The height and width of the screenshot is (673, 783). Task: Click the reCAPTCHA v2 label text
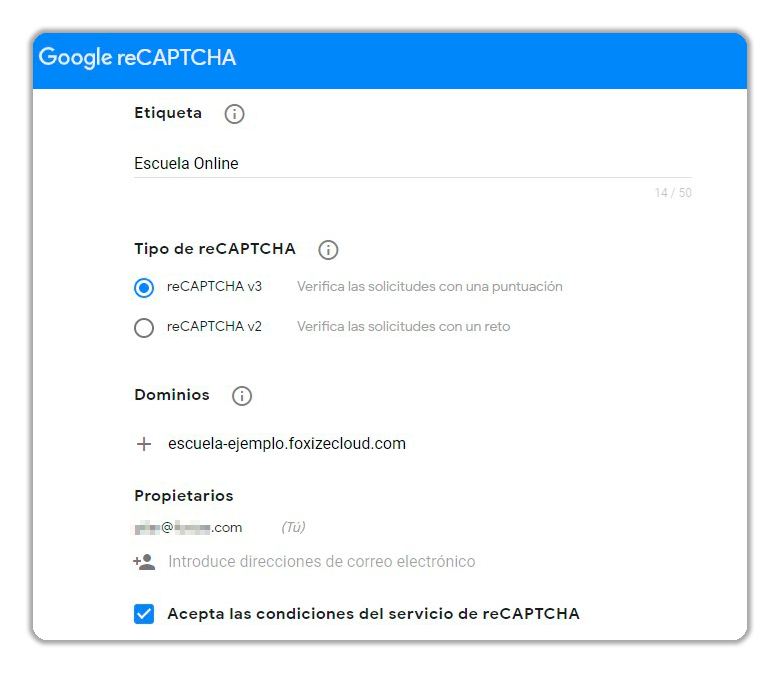coord(214,327)
